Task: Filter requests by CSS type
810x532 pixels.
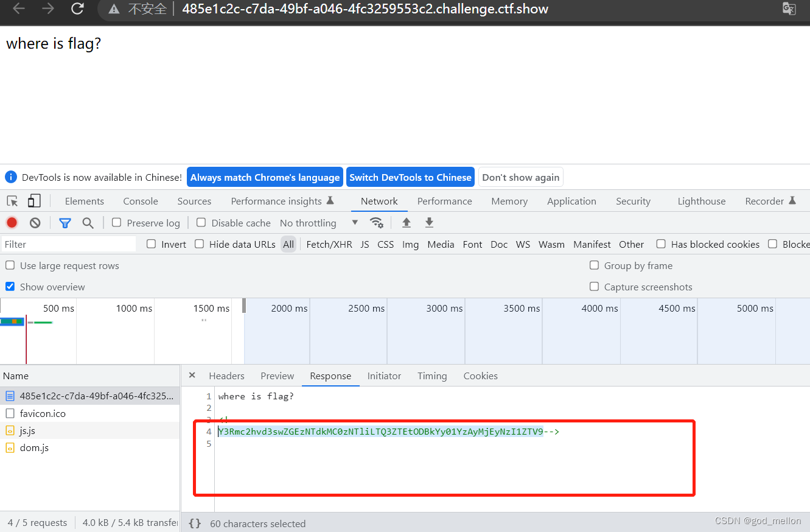Action: pos(386,244)
